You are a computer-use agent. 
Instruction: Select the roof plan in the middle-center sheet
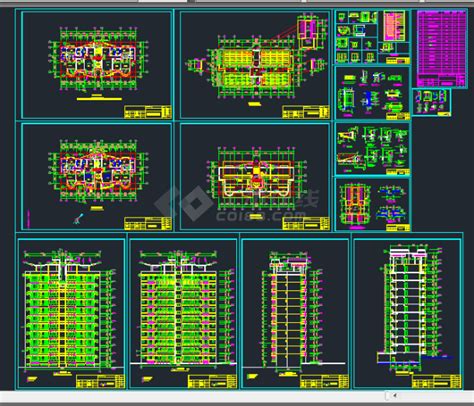256,178
